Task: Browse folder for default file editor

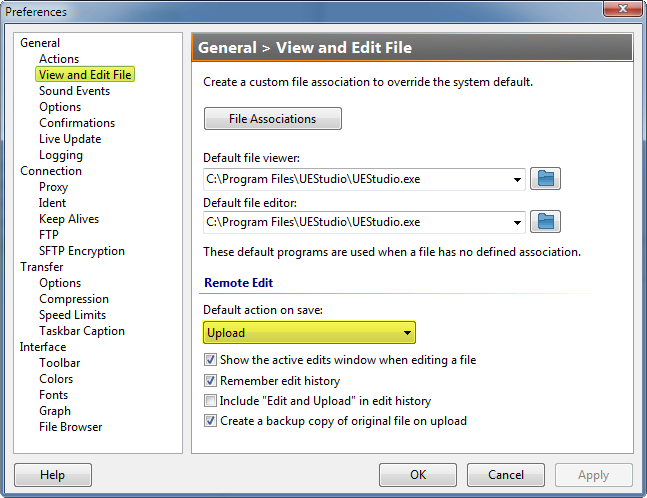Action: coord(545,221)
